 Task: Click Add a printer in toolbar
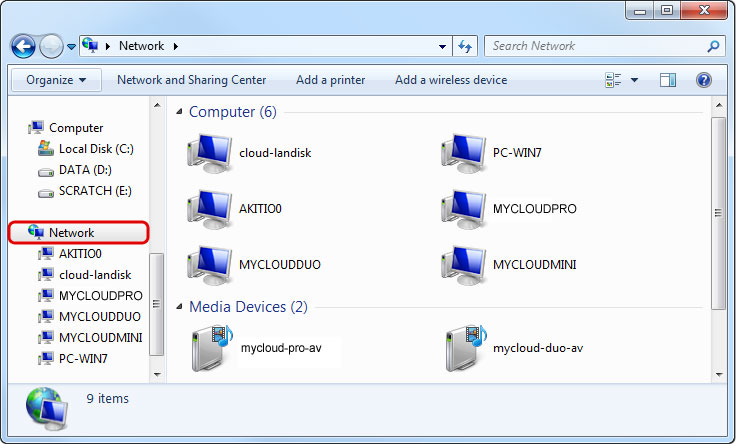click(330, 80)
